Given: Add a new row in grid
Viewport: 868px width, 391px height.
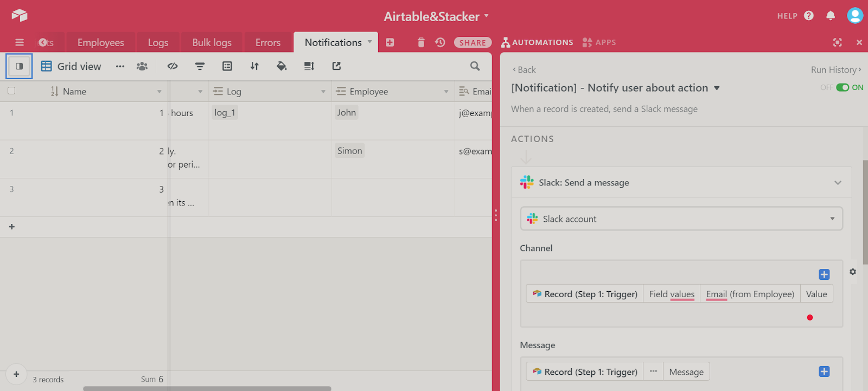Looking at the screenshot, I should 12,227.
